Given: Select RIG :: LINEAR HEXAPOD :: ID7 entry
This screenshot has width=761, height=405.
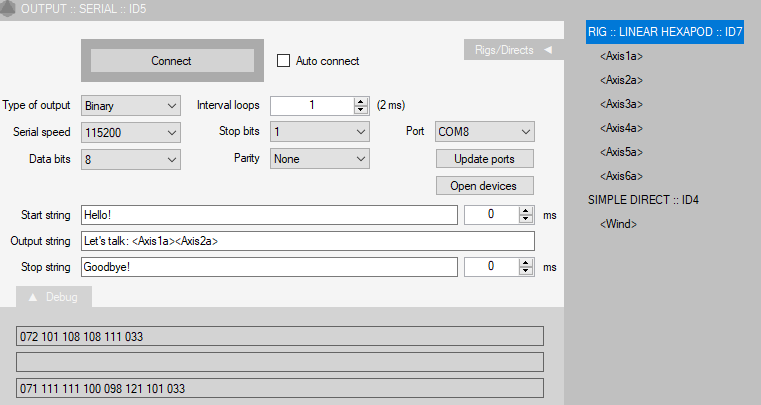Looking at the screenshot, I should coord(665,32).
